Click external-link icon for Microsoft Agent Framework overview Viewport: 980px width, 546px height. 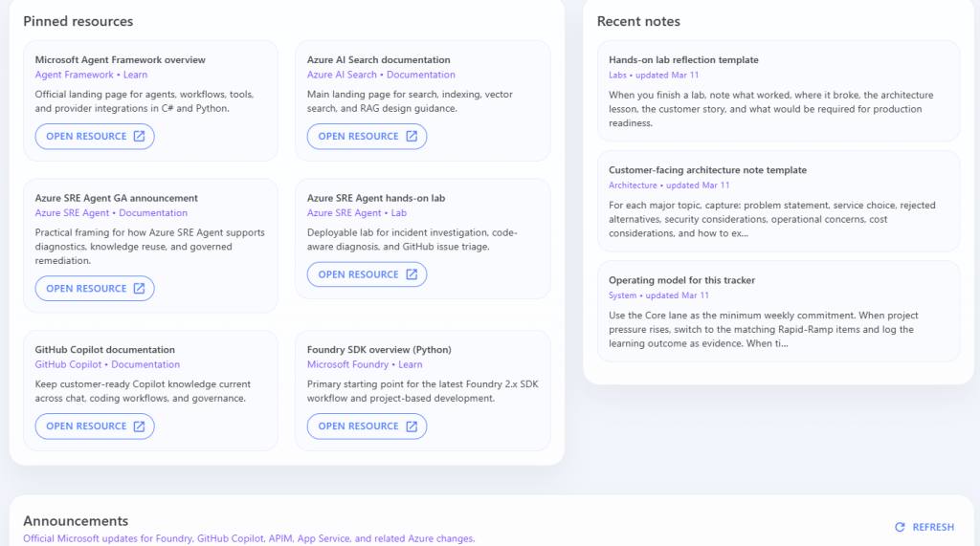pyautogui.click(x=139, y=137)
